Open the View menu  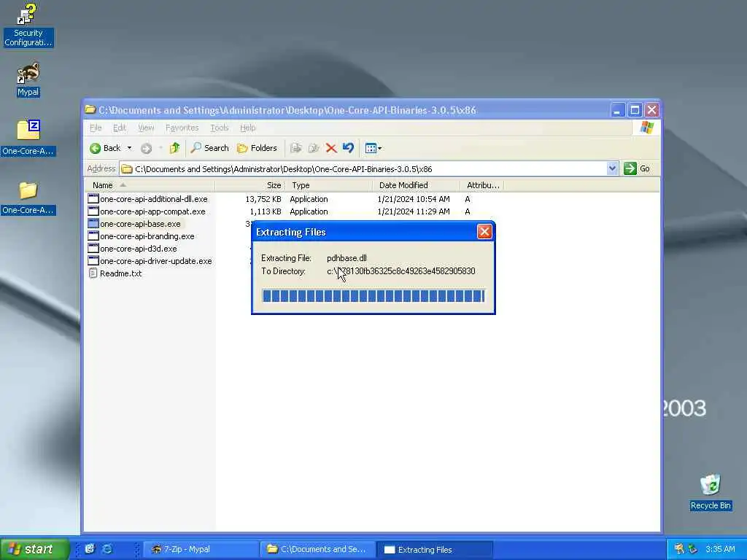(x=146, y=128)
